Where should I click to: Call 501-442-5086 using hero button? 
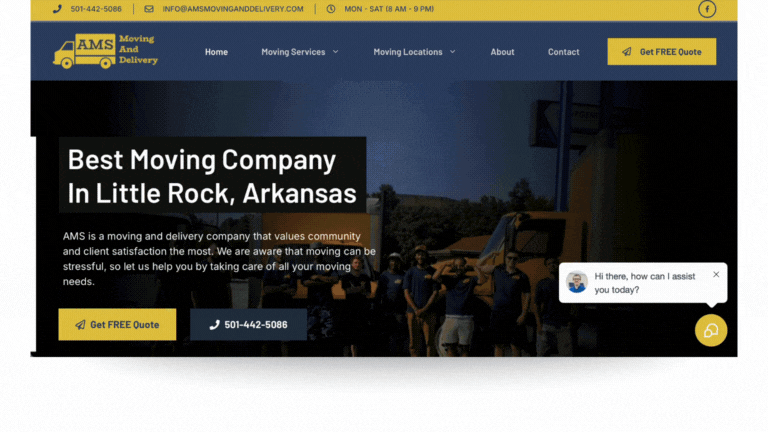[248, 324]
